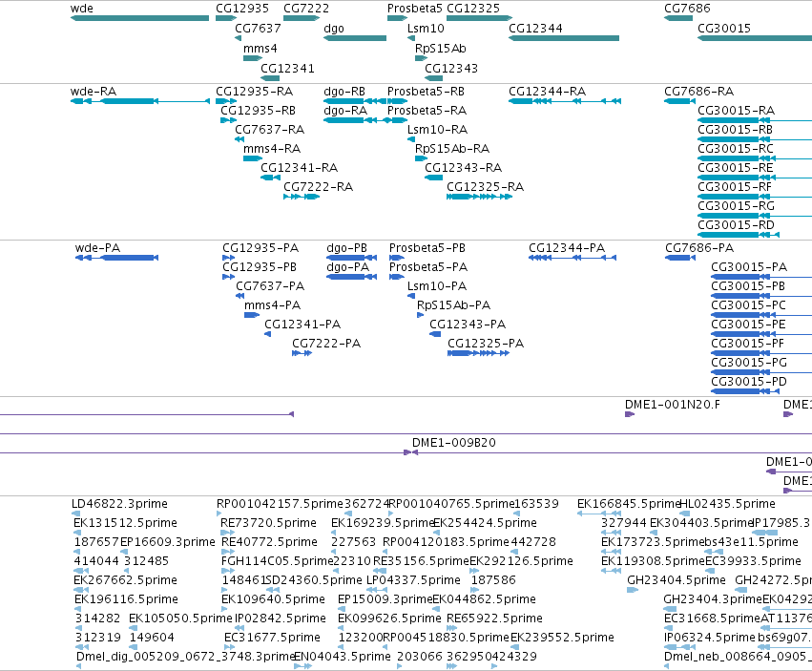The image size is (812, 671).
Task: Select the Lsm10-PA protein label
Action: (x=437, y=286)
